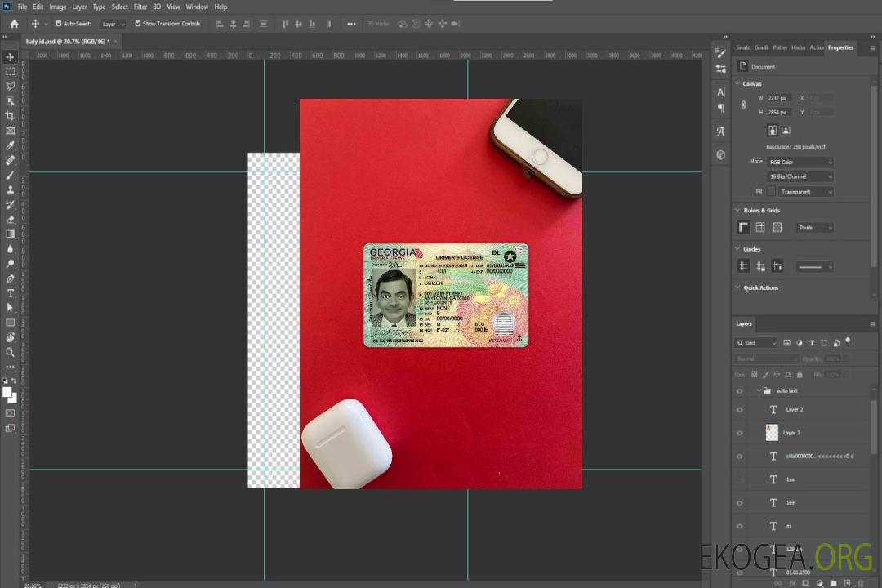Screen dimensions: 882x588
Task: Click the Home icon in options bar
Action: (x=14, y=24)
